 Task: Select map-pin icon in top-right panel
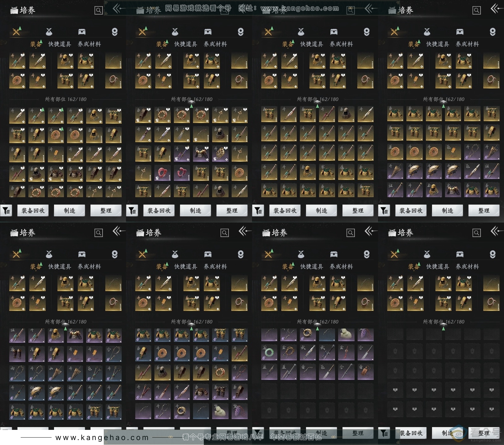coord(493,32)
